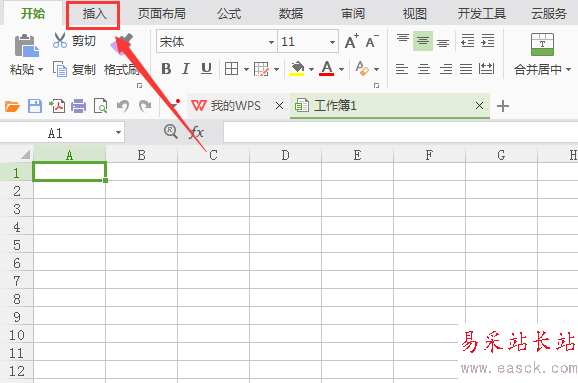Select row 5 header
This screenshot has height=383, width=578.
pos(17,245)
